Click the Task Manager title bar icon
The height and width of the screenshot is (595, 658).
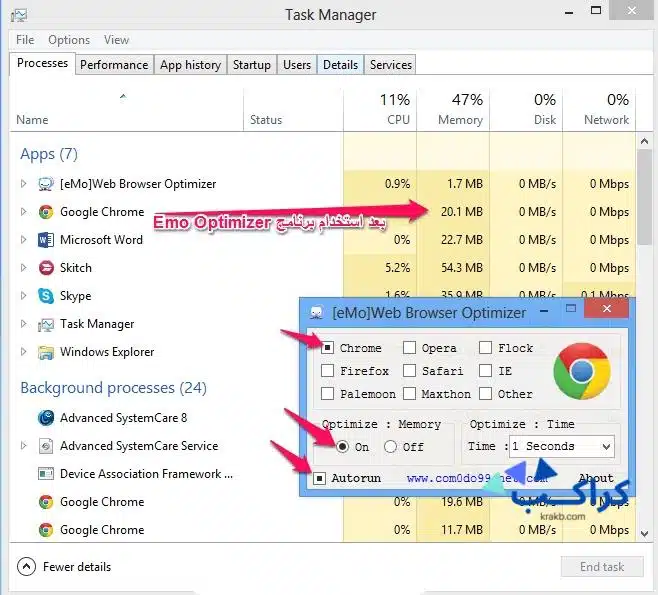(x=19, y=15)
